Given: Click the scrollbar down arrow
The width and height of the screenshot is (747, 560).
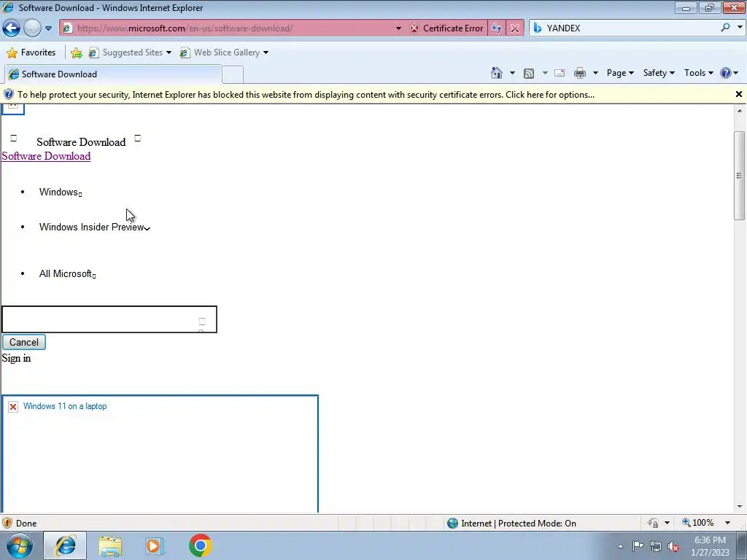Looking at the screenshot, I should pos(739,507).
